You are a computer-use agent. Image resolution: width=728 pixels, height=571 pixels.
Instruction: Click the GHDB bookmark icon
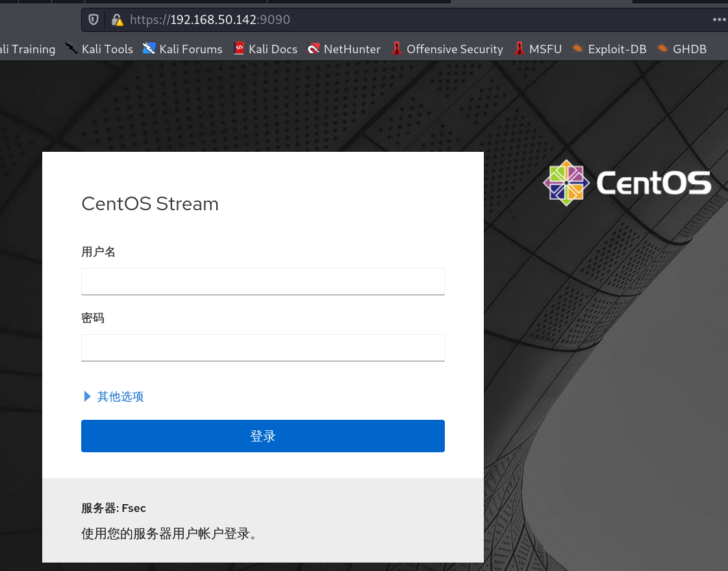coord(662,48)
